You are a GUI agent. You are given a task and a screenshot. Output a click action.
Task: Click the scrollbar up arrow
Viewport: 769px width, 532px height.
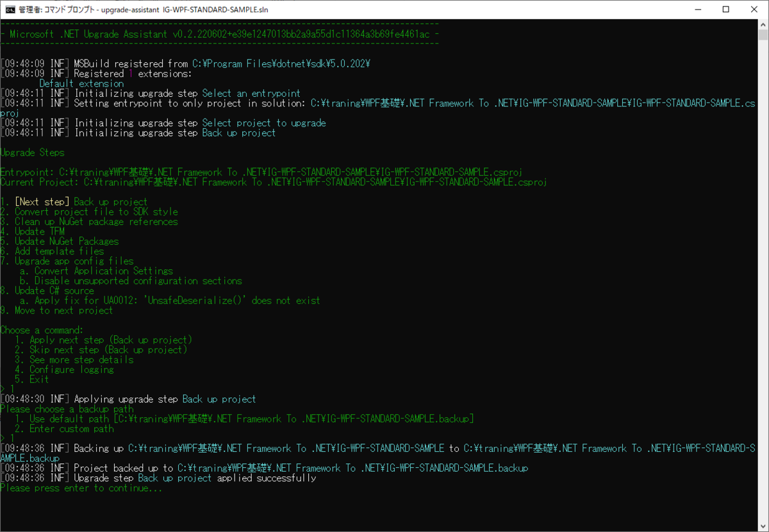pos(762,24)
